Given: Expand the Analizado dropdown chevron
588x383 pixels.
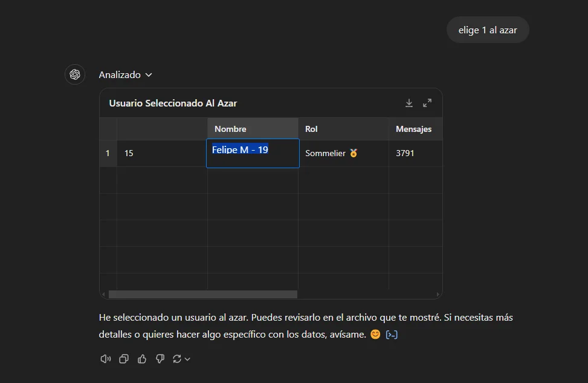Looking at the screenshot, I should (x=149, y=74).
